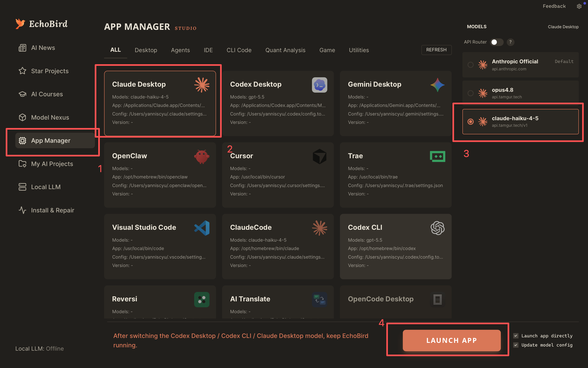Viewport: 588px width, 368px height.
Task: Select the Reversi app title
Action: [x=125, y=299]
